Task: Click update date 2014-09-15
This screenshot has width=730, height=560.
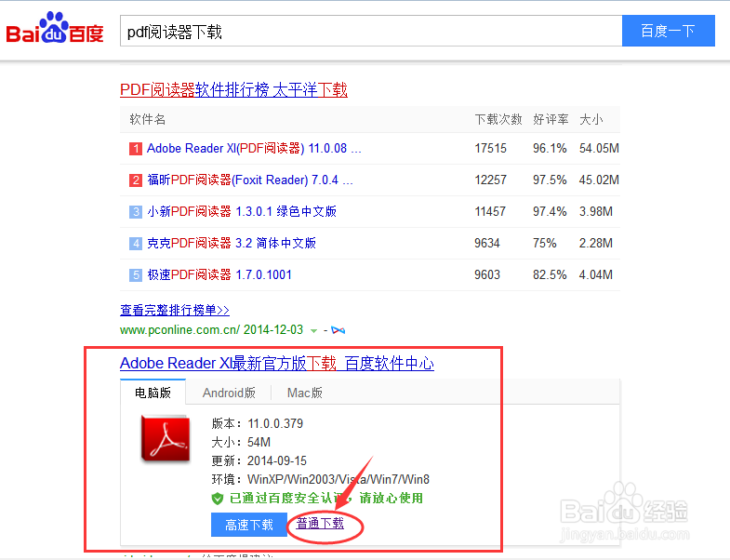Action: click(x=277, y=460)
